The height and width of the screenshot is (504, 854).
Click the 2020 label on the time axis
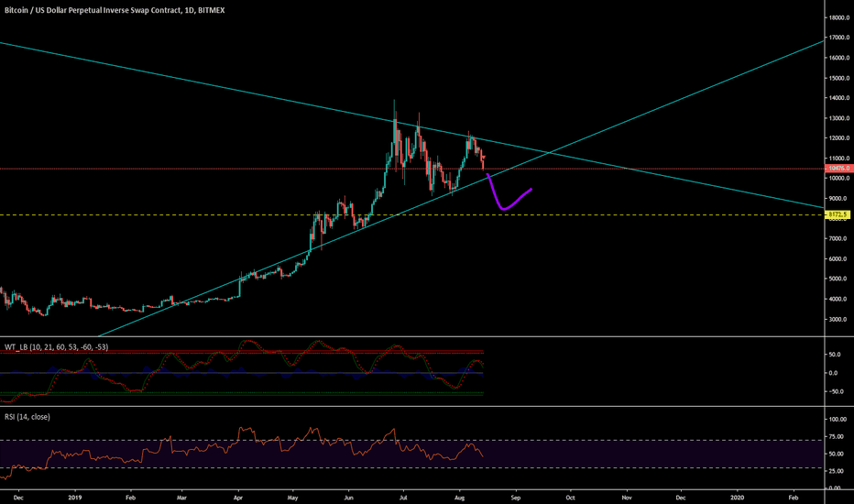737,497
